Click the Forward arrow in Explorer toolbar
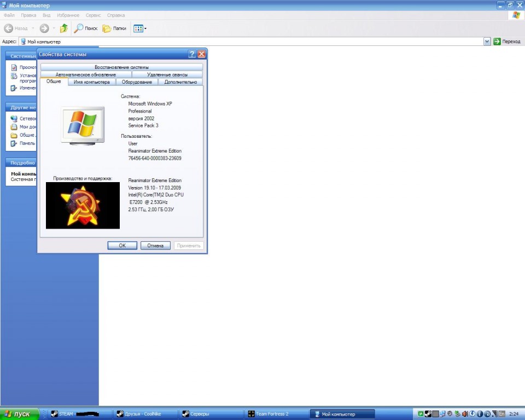The image size is (525, 420). click(44, 28)
